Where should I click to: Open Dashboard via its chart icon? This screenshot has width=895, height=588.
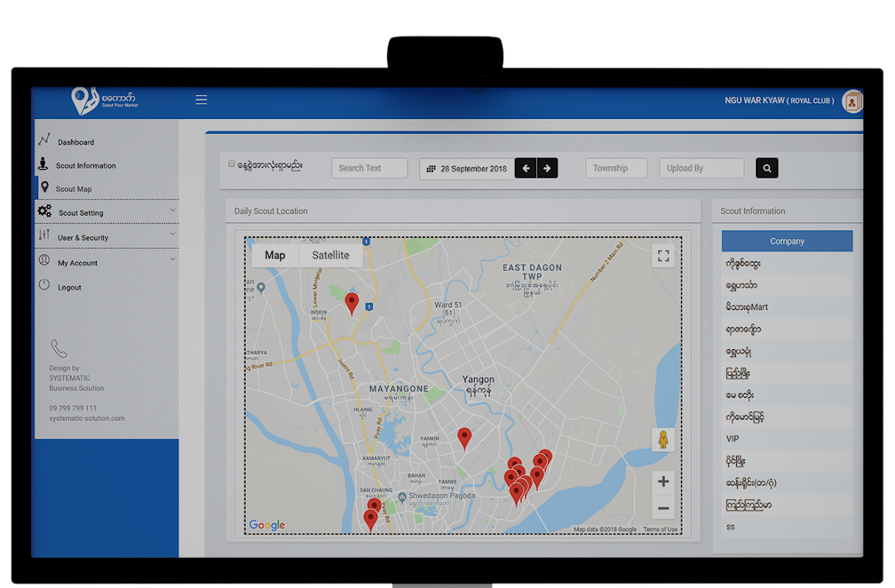pos(45,140)
